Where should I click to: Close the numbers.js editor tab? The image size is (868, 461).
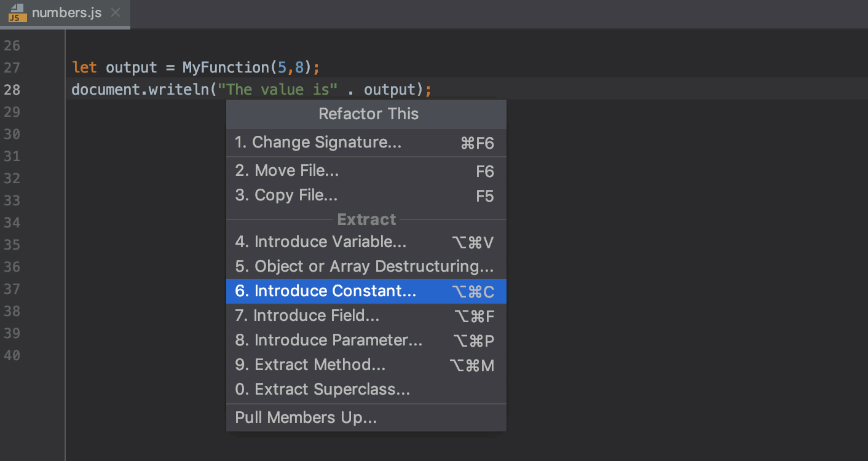[x=115, y=13]
